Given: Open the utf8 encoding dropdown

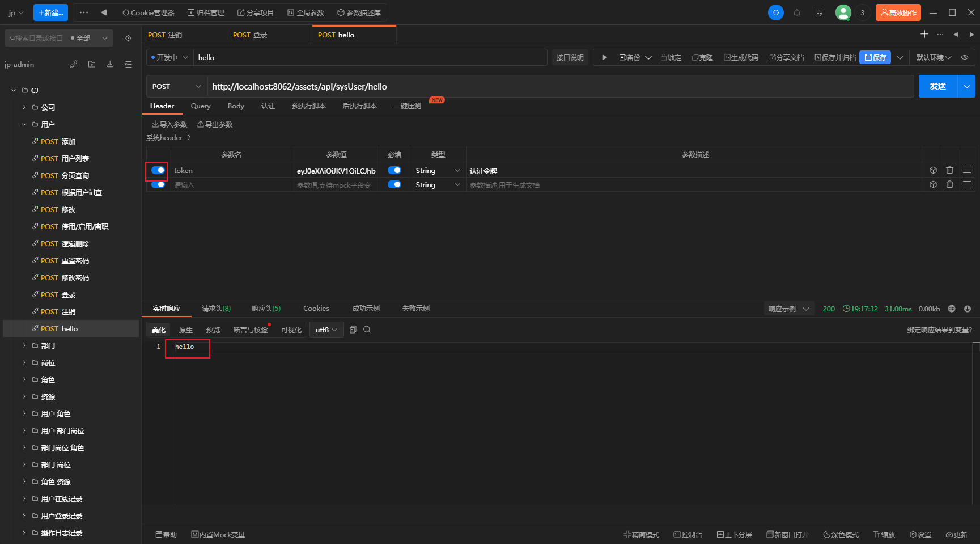Looking at the screenshot, I should 326,330.
